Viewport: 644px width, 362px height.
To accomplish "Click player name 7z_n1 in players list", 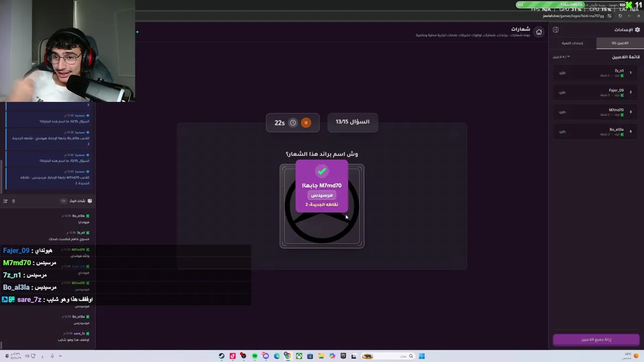I will [619, 71].
